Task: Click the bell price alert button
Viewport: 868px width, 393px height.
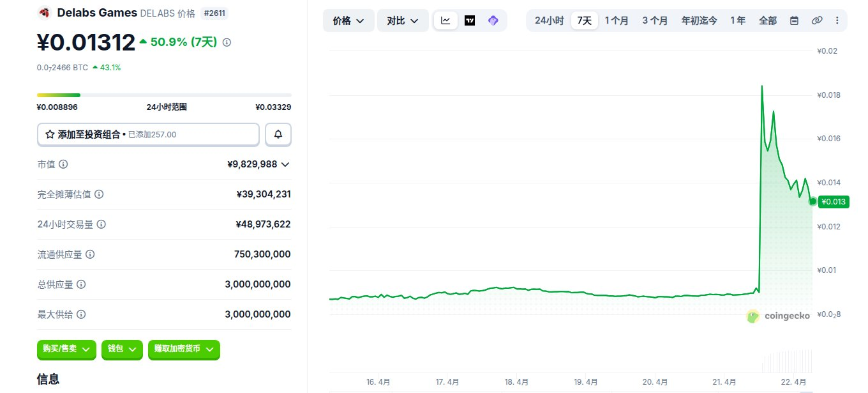Action: pos(278,134)
